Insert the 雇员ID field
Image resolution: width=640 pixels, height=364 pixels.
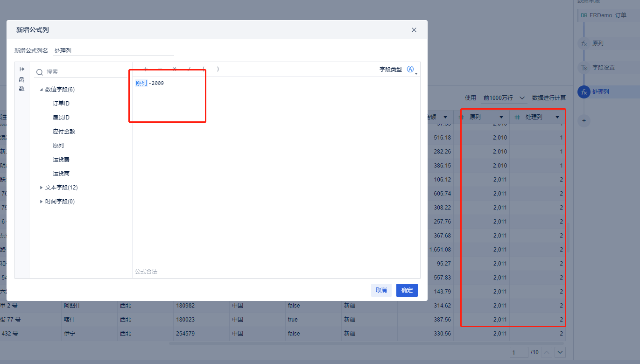pyautogui.click(x=61, y=118)
